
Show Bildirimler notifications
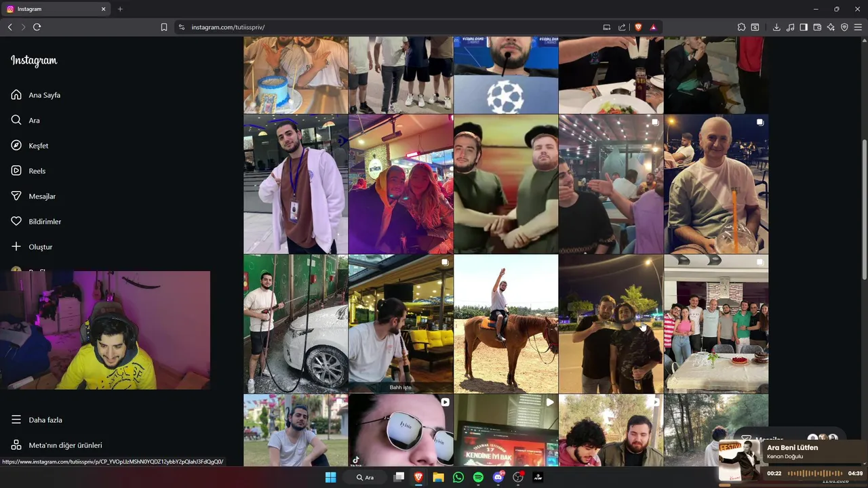[x=36, y=222]
